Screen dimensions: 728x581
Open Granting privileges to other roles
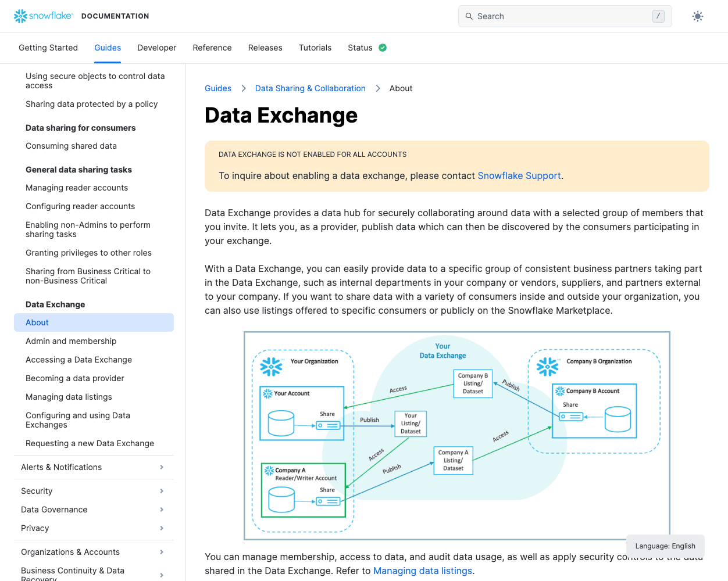(88, 253)
